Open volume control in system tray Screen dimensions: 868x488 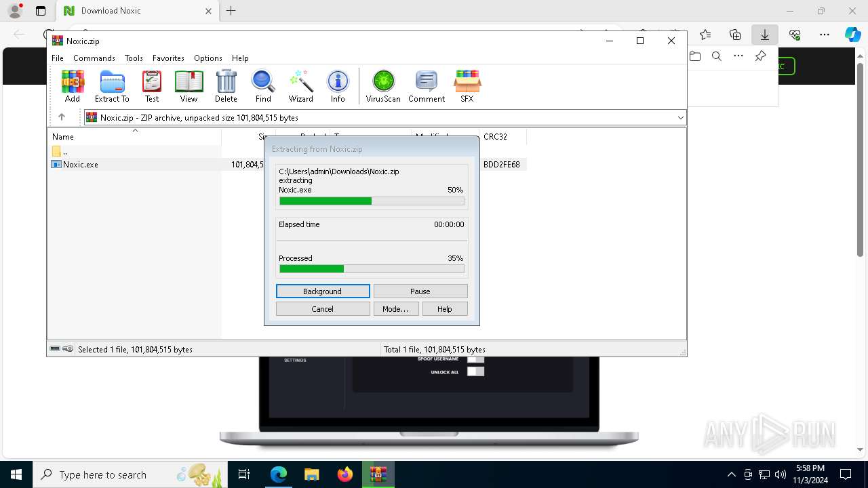pyautogui.click(x=781, y=474)
